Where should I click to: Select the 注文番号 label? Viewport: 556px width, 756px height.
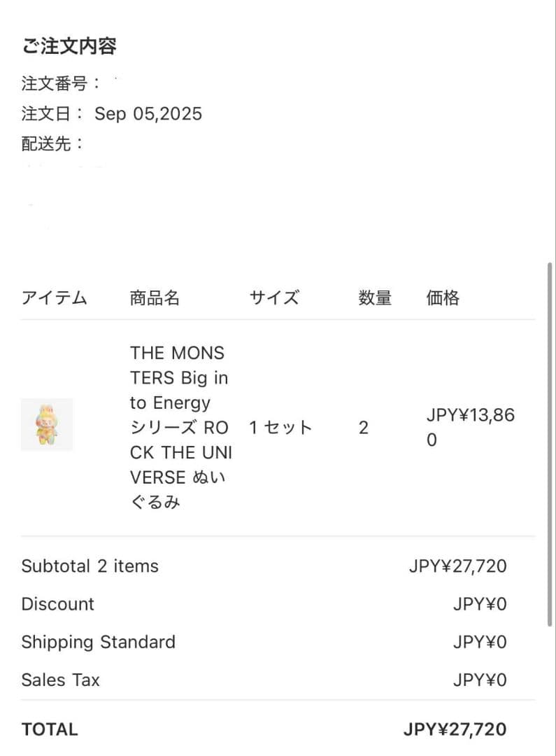click(55, 84)
